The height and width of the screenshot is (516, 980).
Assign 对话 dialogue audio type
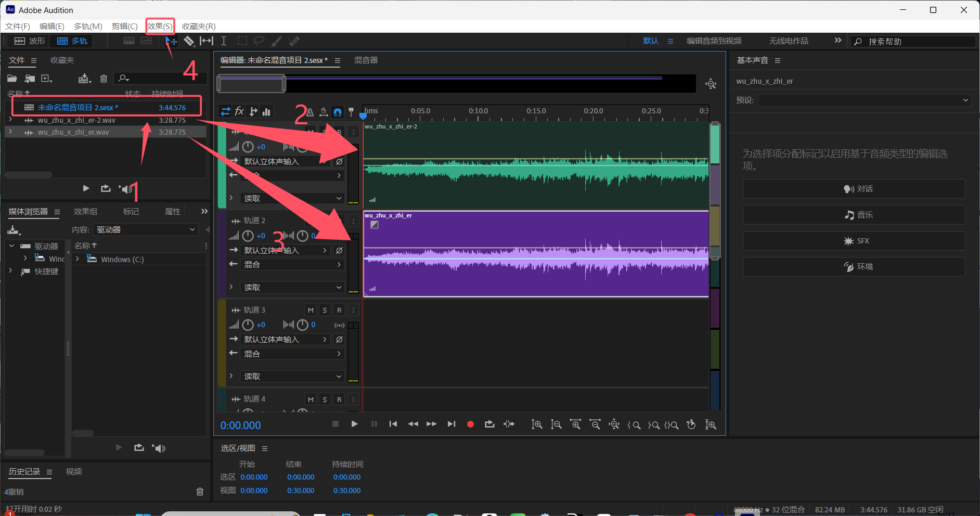[854, 189]
